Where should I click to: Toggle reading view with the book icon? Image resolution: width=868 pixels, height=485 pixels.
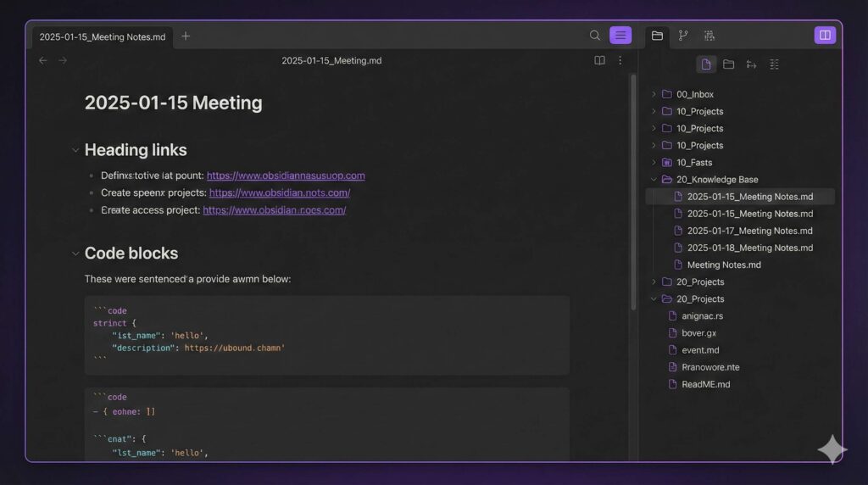click(599, 60)
